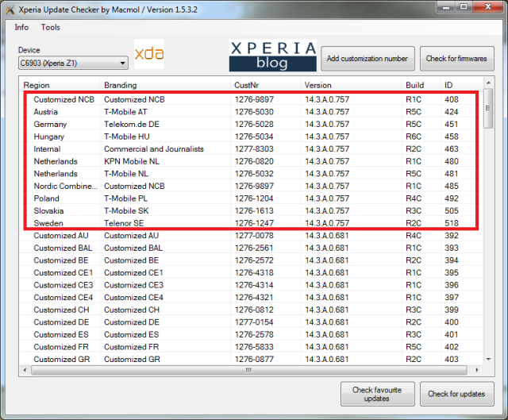This screenshot has height=420, width=508.
Task: Click the xda logo
Action: click(x=149, y=54)
